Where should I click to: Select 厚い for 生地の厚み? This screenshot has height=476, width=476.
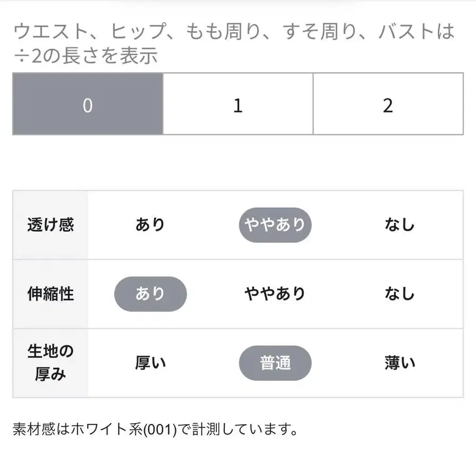pyautogui.click(x=151, y=362)
